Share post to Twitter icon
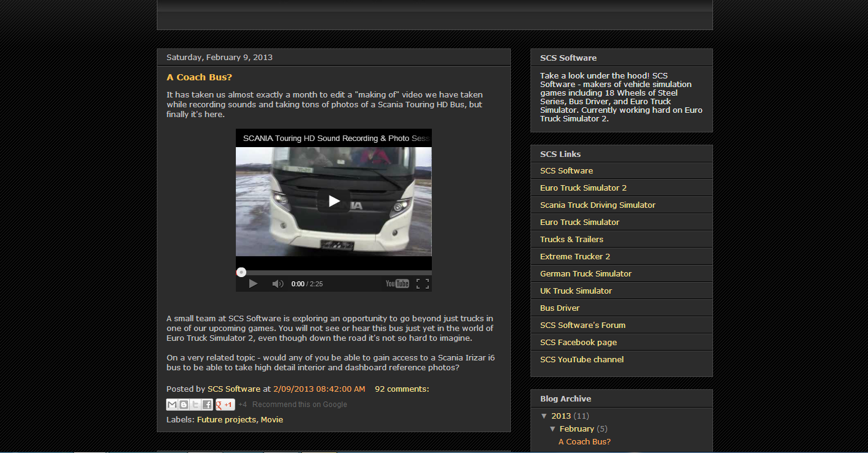 195,405
